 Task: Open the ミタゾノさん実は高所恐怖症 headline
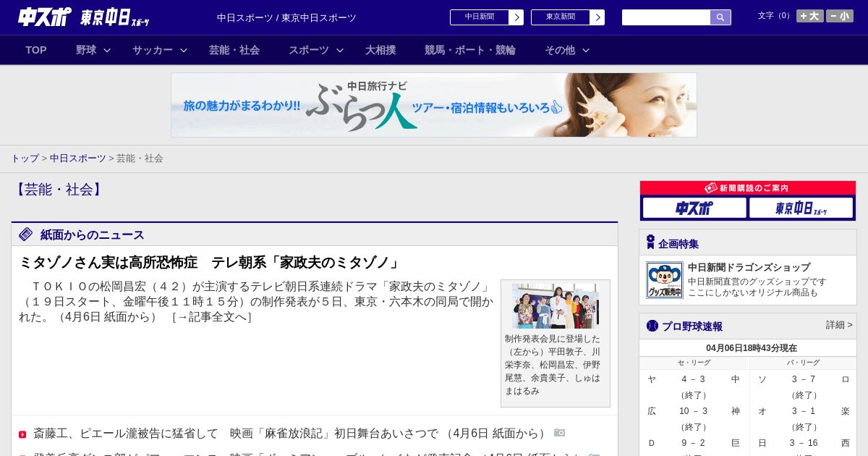(210, 262)
